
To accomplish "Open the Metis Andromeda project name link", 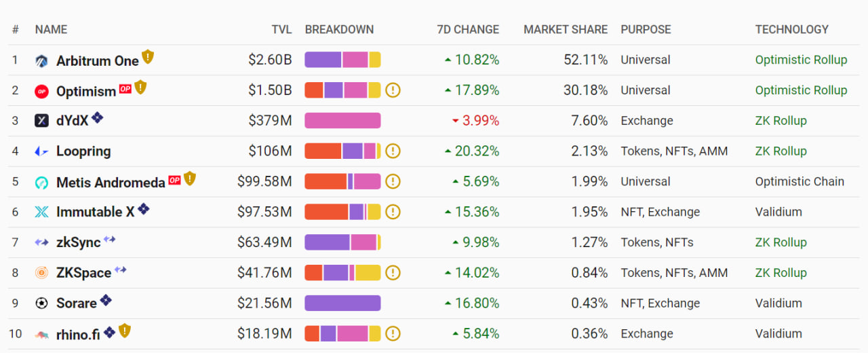I will (111, 183).
